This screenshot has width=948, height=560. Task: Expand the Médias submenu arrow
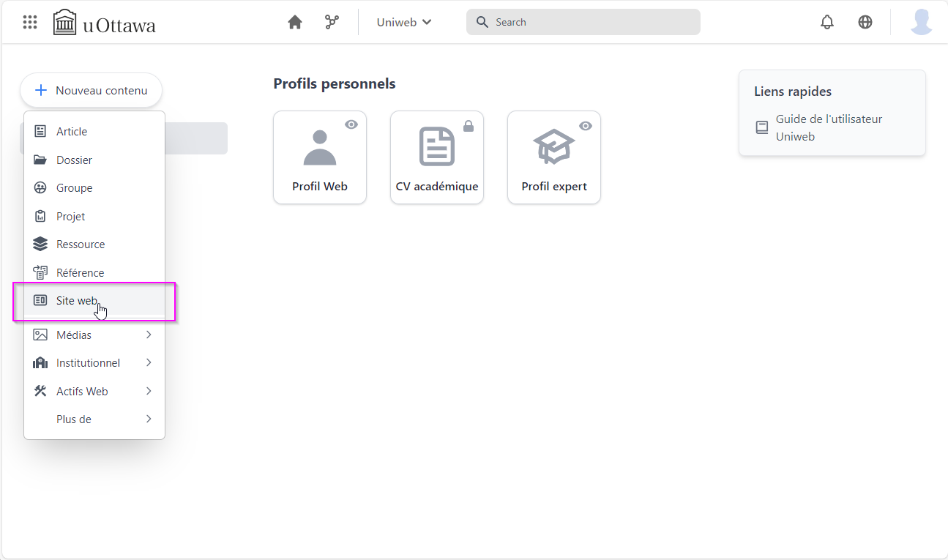point(149,335)
